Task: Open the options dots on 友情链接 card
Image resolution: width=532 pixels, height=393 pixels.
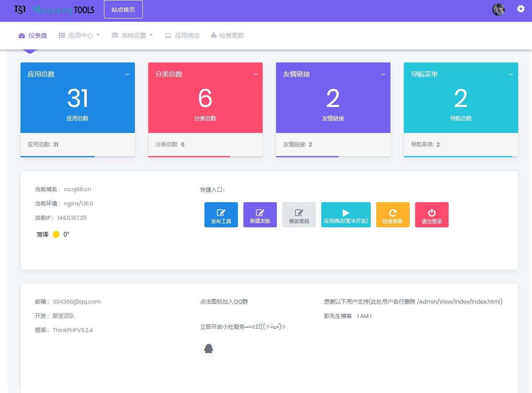Action: coord(383,74)
